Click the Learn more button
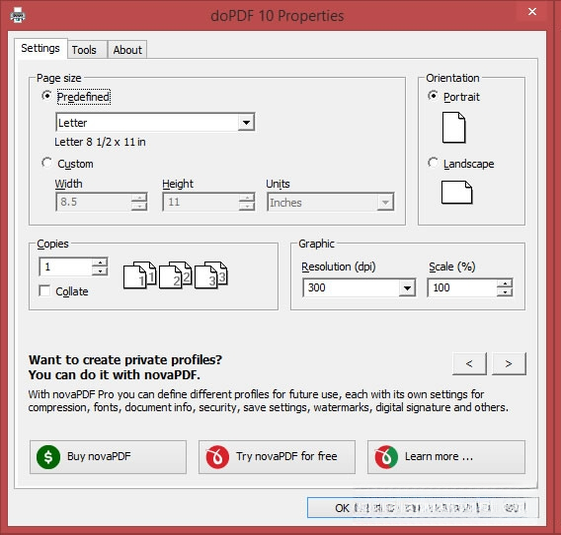This screenshot has width=561, height=535. pyautogui.click(x=446, y=457)
